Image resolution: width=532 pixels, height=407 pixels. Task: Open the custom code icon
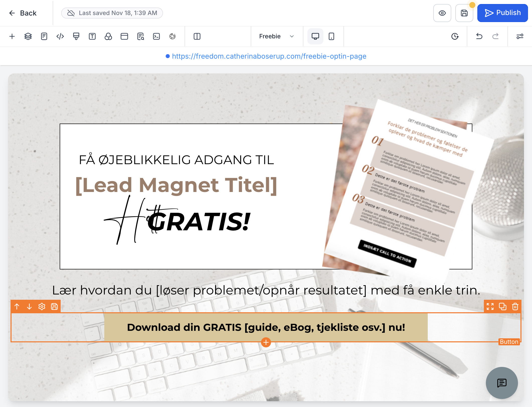60,36
